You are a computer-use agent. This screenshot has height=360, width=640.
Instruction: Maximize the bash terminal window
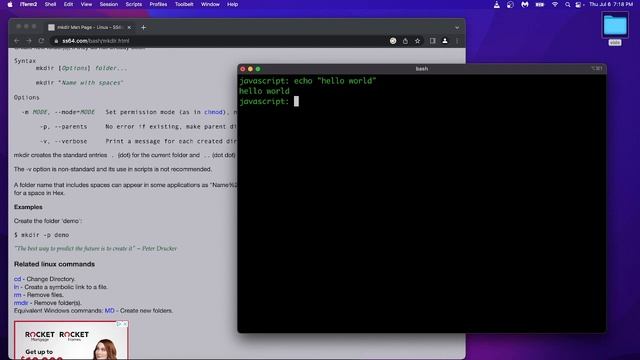tap(258, 69)
